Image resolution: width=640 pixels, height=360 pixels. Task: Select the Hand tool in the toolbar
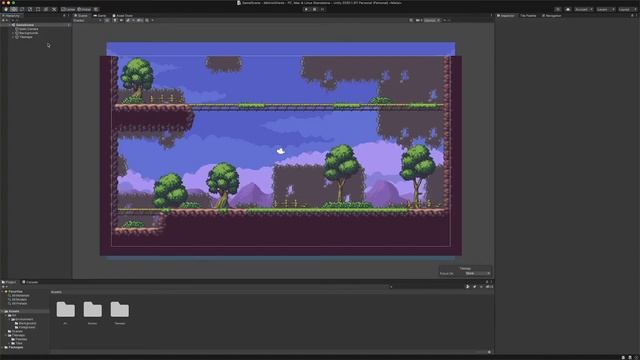(6, 9)
